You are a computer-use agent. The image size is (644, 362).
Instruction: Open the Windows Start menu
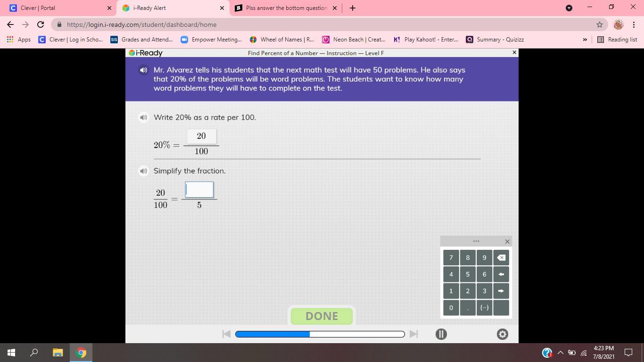[11, 353]
